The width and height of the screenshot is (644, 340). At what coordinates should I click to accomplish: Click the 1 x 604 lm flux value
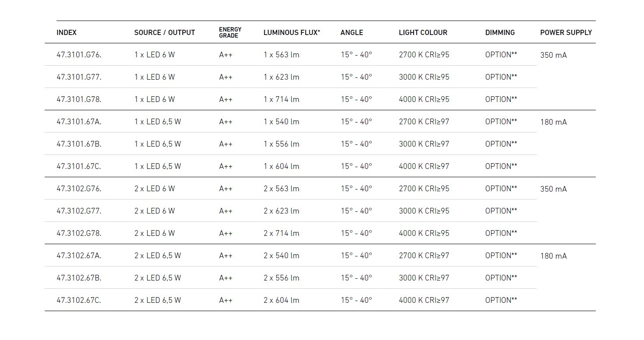click(x=281, y=166)
